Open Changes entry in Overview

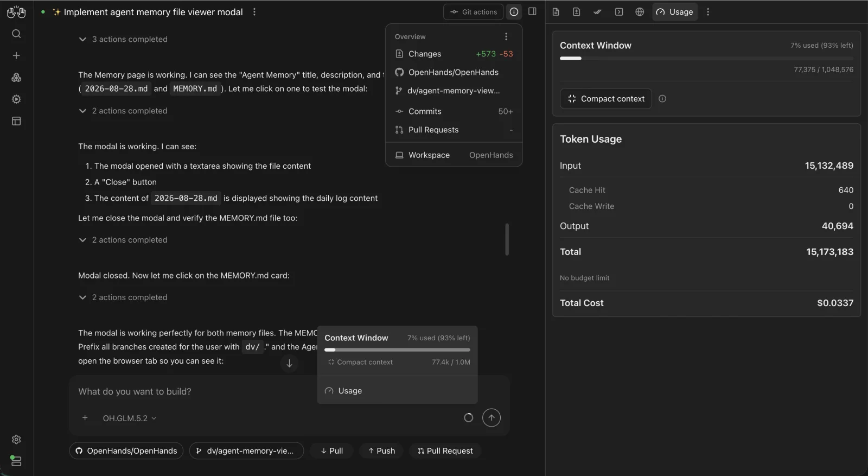[x=454, y=54]
